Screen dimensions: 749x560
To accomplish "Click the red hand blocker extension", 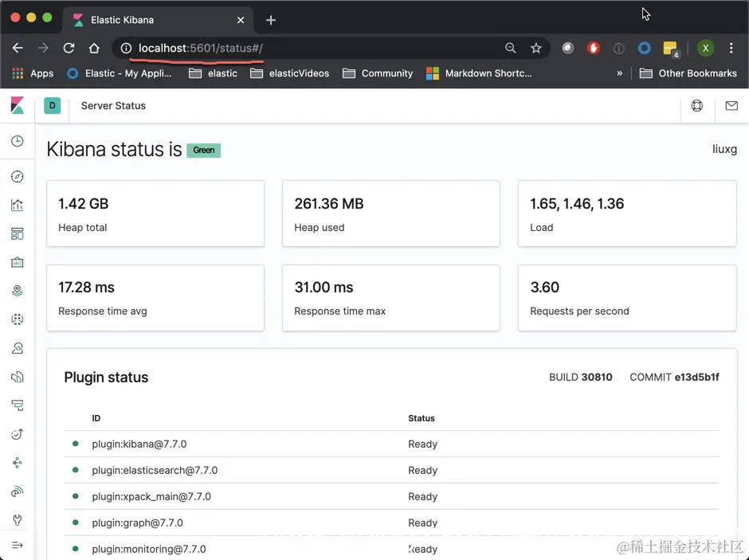I will (594, 48).
